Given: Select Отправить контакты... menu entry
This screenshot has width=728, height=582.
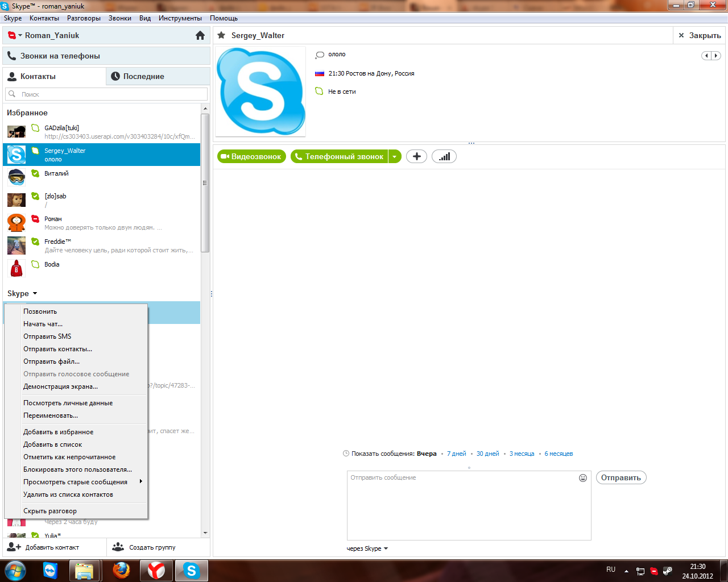Looking at the screenshot, I should (x=76, y=349).
